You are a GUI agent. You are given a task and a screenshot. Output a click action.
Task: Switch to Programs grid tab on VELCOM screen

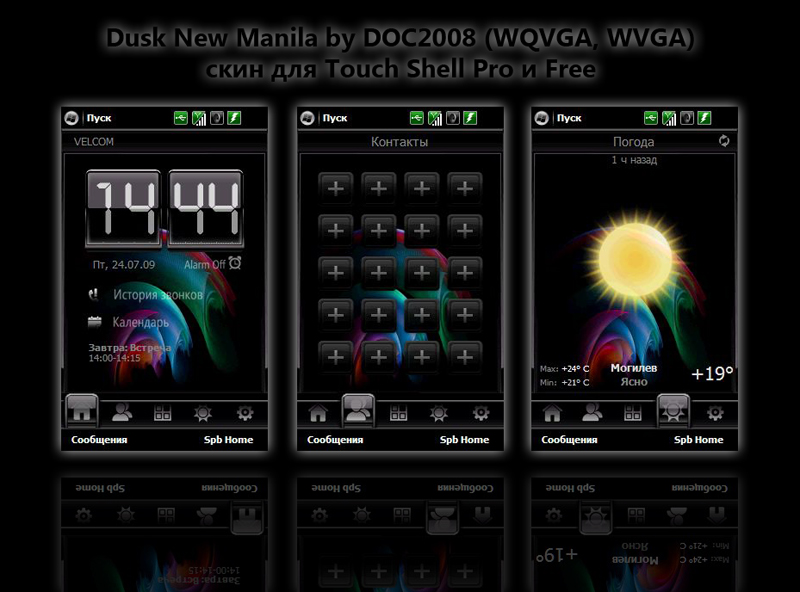click(162, 413)
